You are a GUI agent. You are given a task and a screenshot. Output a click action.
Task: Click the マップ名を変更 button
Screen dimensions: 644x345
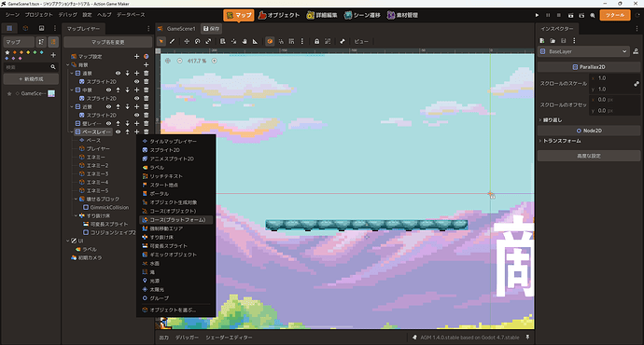point(107,42)
